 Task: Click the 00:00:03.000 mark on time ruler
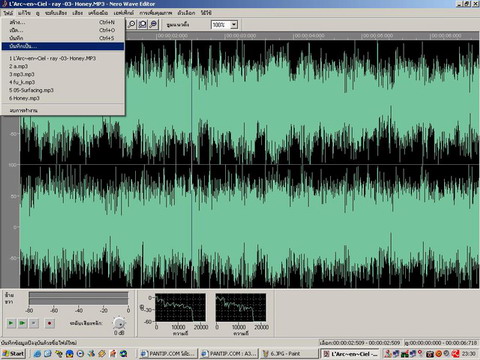241,36
